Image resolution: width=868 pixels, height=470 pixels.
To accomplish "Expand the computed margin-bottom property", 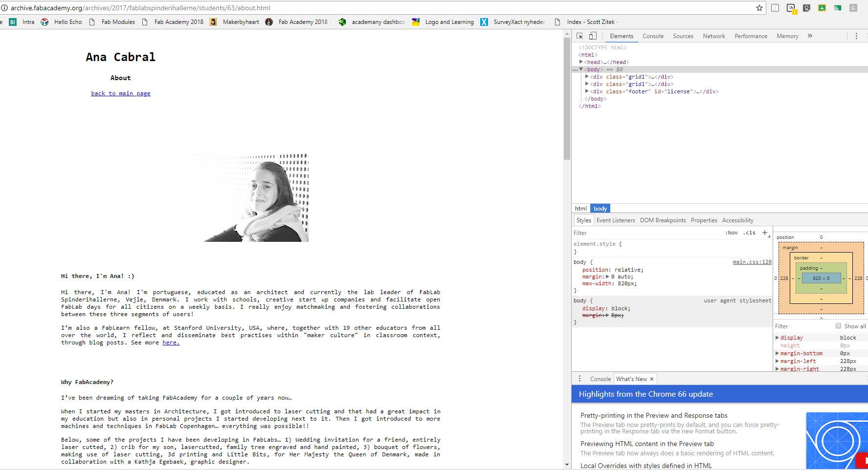I will pos(777,353).
